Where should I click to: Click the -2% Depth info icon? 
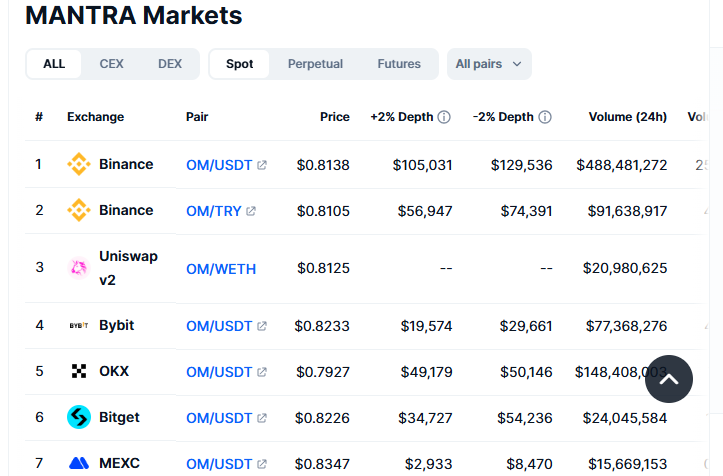coord(545,117)
